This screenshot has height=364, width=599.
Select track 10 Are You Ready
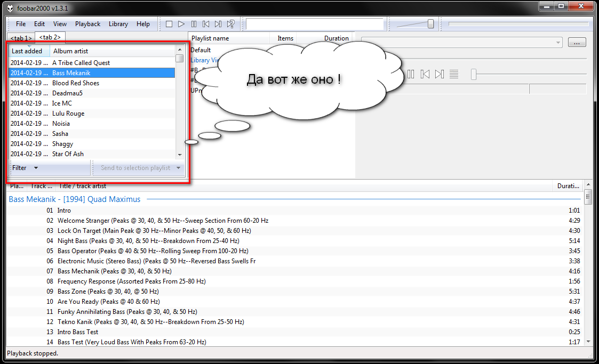point(294,302)
